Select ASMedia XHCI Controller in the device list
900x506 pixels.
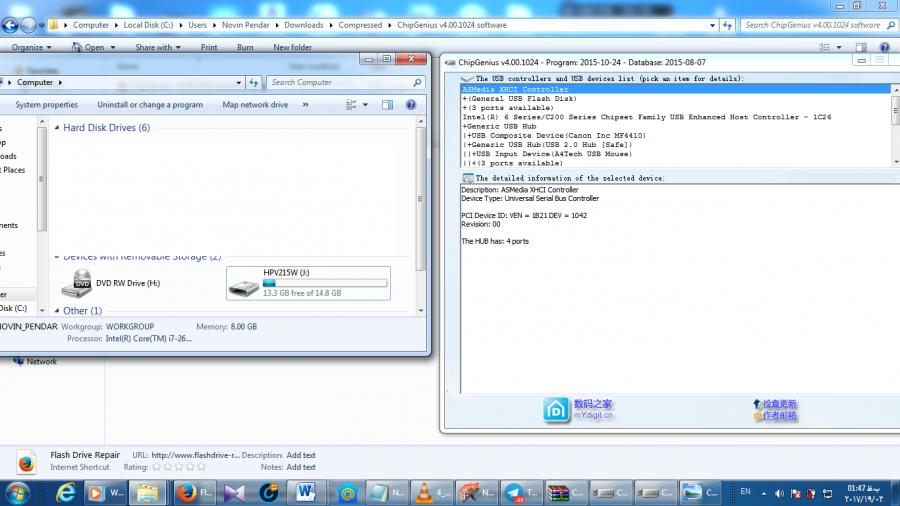coord(676,89)
